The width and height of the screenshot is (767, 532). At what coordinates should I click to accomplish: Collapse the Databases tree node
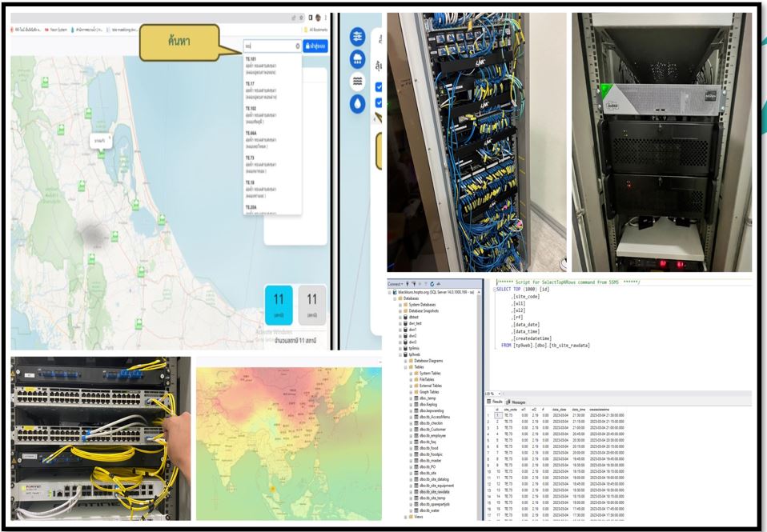395,298
